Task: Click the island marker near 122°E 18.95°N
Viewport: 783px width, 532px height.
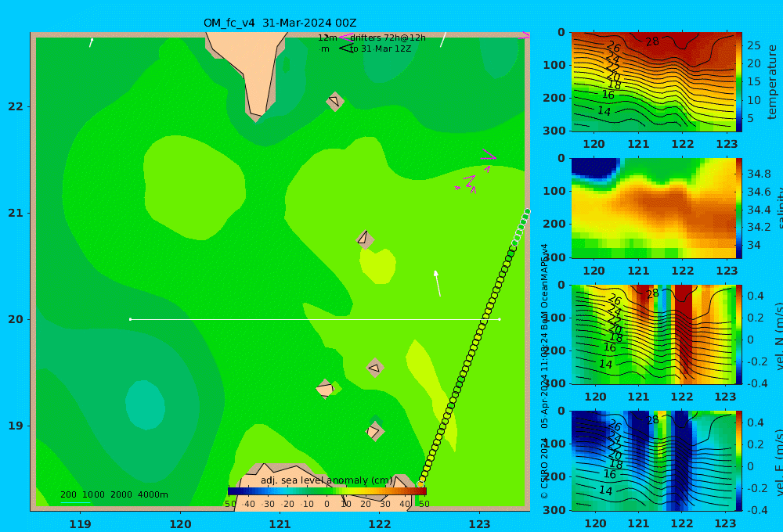Action: coord(374,431)
